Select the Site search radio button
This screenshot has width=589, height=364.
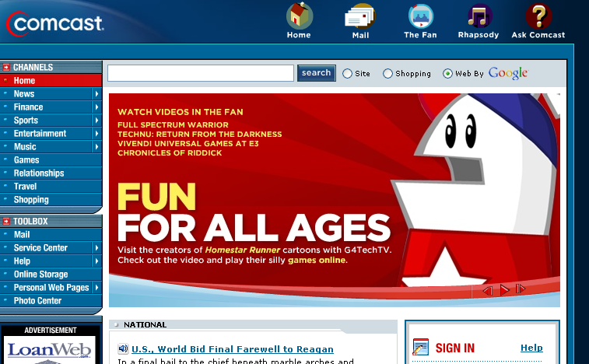click(347, 74)
